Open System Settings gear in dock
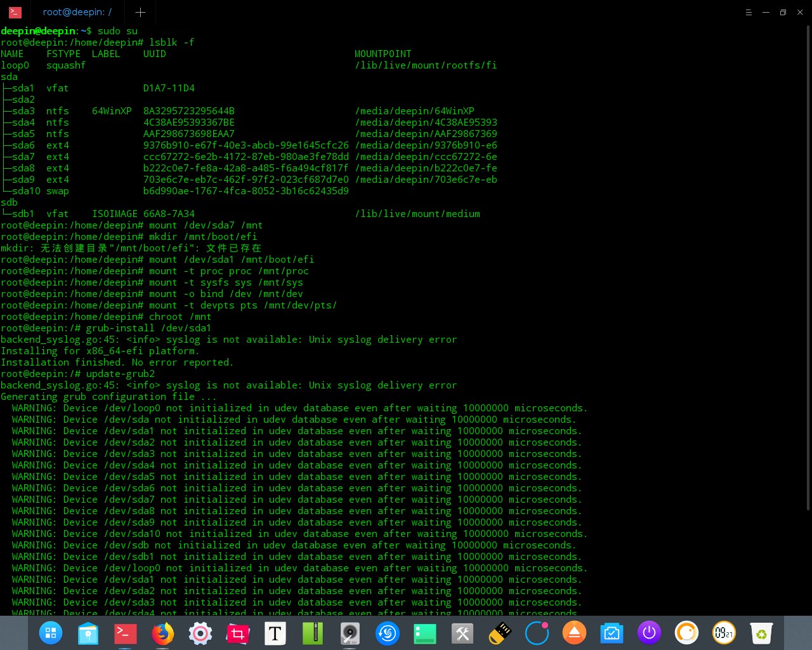 click(200, 633)
